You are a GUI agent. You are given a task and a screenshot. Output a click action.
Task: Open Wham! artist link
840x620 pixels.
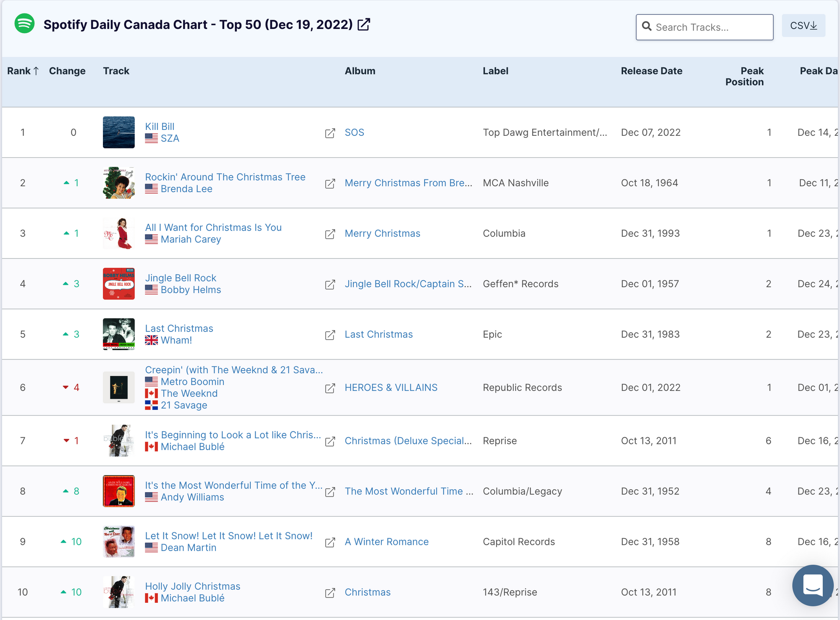(x=176, y=340)
